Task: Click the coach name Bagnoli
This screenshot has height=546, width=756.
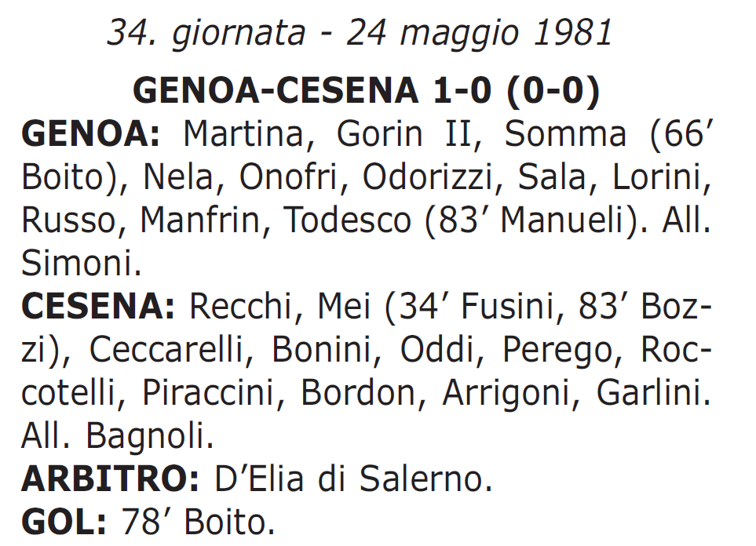Action: pyautogui.click(x=149, y=436)
